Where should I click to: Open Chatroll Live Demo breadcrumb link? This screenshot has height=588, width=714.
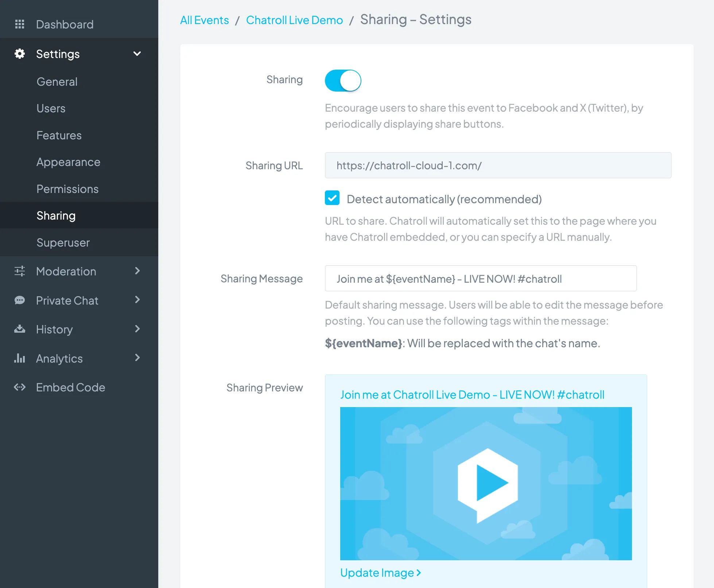[x=295, y=20]
